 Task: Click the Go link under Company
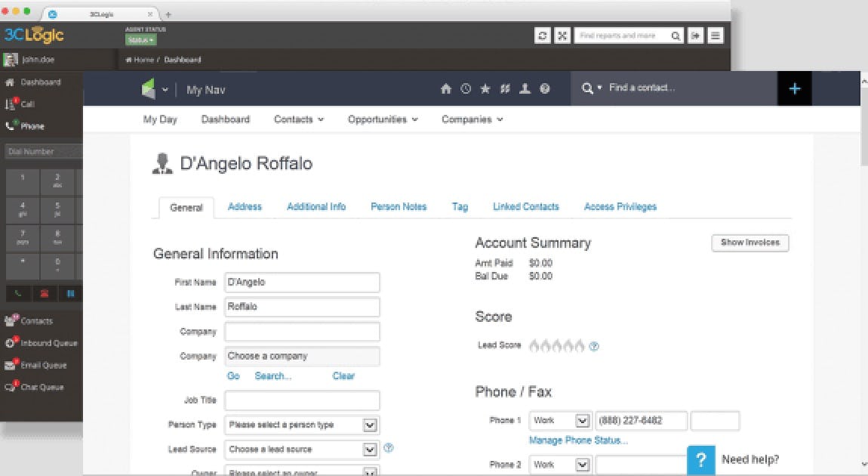click(x=233, y=376)
